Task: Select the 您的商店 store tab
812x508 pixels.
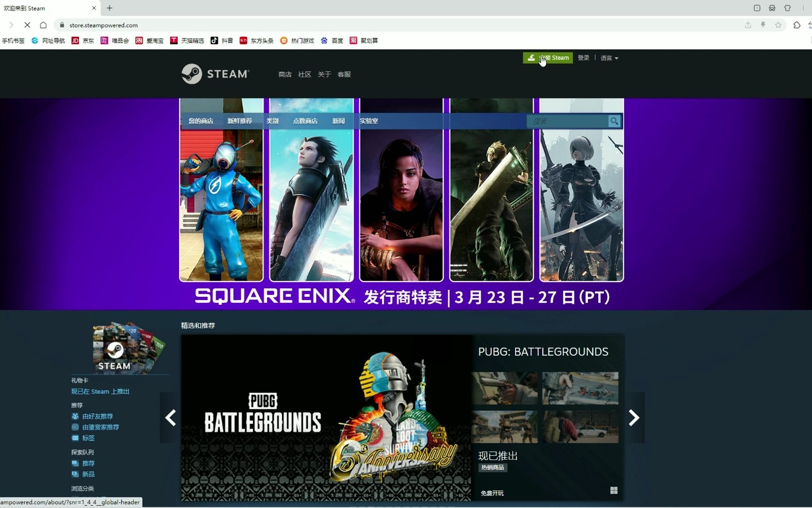Action: 201,121
